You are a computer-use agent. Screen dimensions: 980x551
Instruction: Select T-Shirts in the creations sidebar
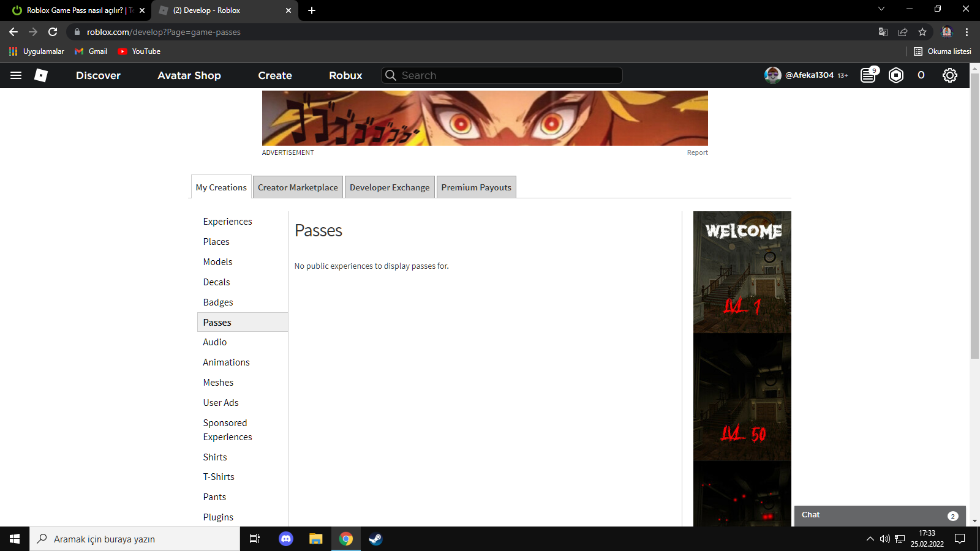pos(219,477)
